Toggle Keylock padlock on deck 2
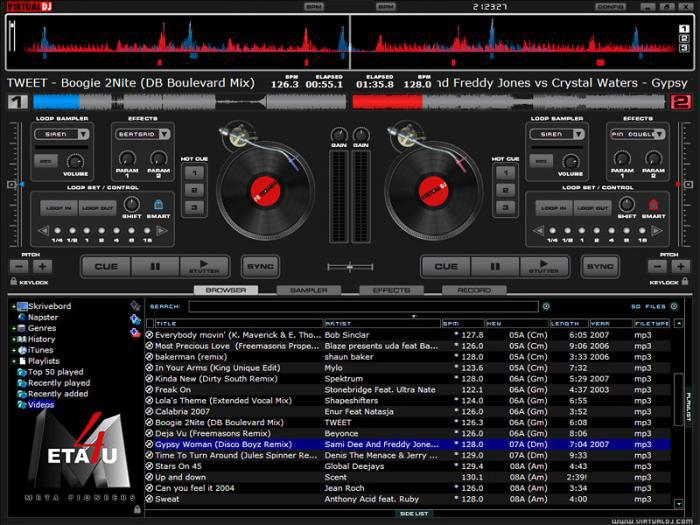The height and width of the screenshot is (525, 700). point(685,281)
